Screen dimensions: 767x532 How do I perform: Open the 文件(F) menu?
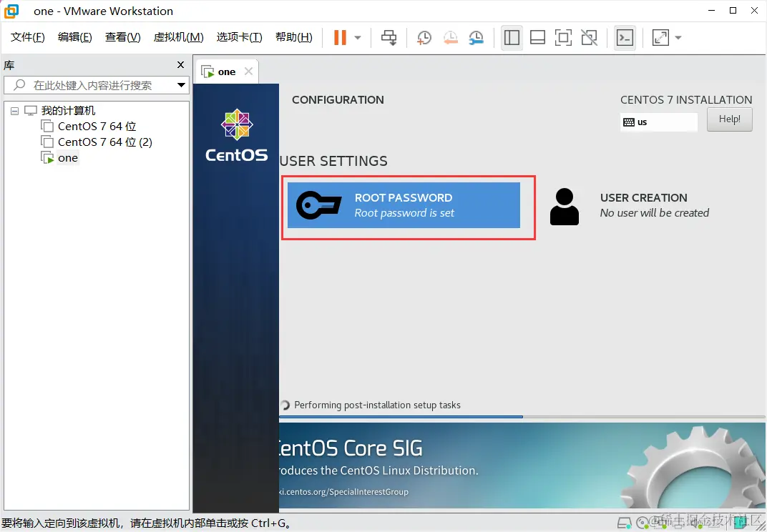27,37
